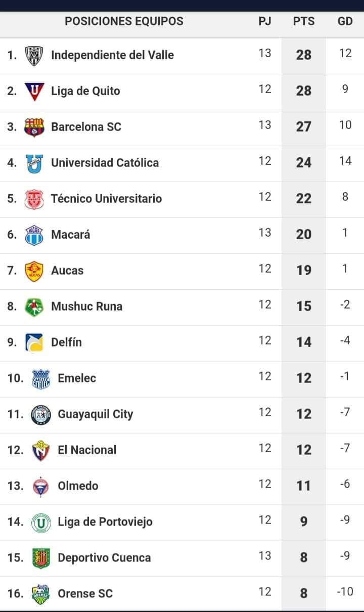Select the Aucas yellow logo
Screen dimensions: 364x612
(x=34, y=271)
